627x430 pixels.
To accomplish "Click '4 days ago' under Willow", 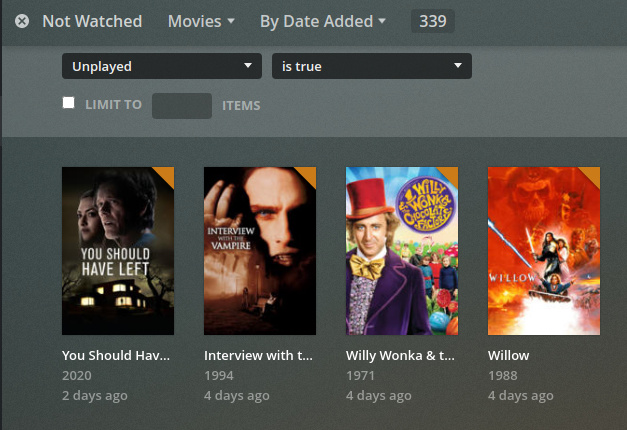I will click(x=521, y=396).
